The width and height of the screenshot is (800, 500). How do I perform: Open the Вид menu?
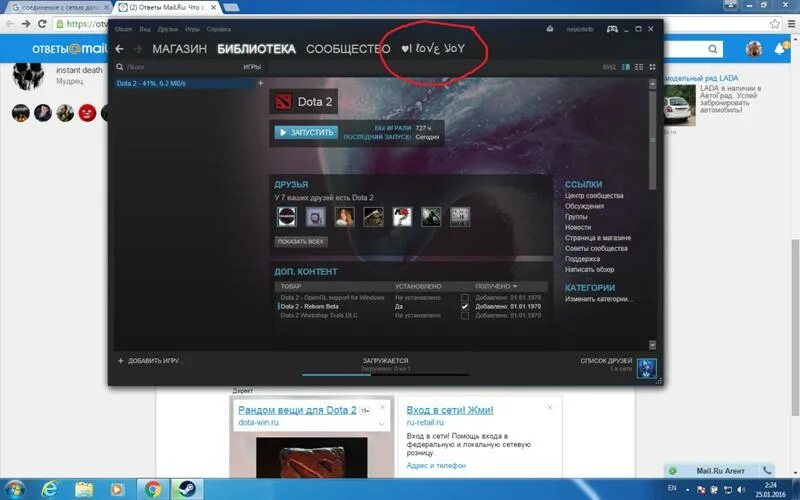click(145, 29)
